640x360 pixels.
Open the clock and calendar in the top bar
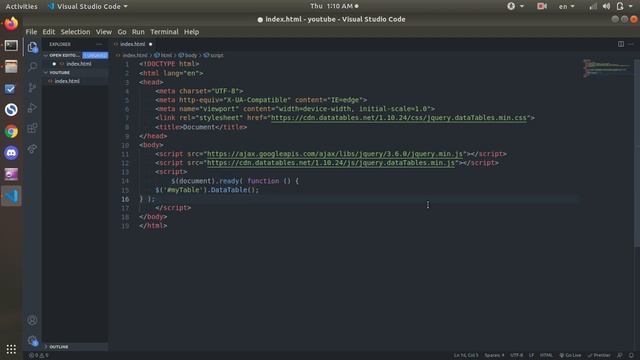pyautogui.click(x=334, y=6)
